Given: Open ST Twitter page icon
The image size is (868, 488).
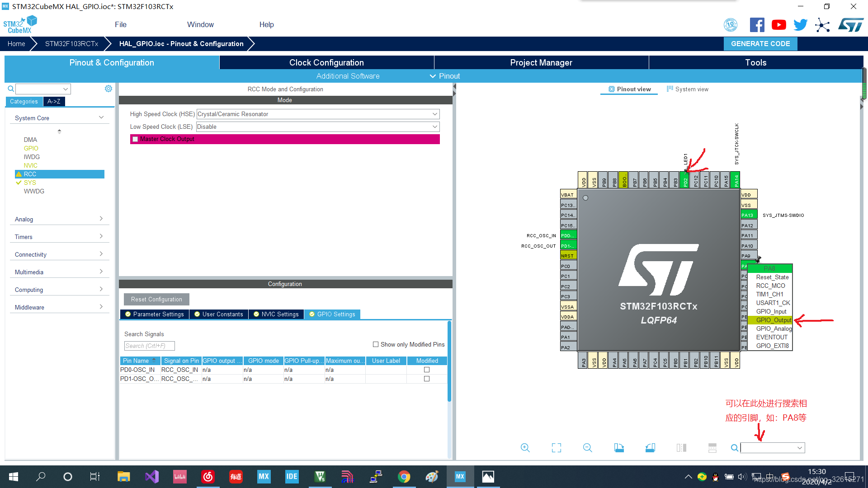Looking at the screenshot, I should [800, 25].
